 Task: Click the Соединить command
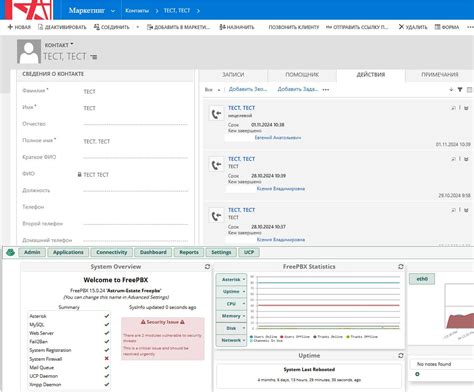112,27
